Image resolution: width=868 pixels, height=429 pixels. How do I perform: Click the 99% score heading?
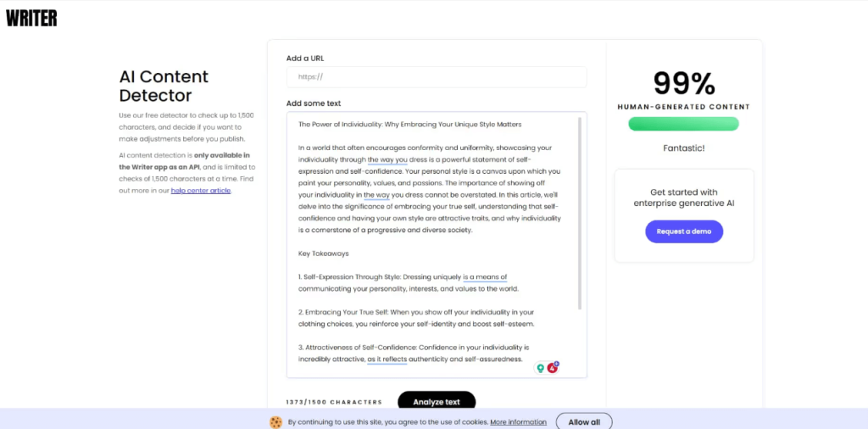[x=683, y=83]
